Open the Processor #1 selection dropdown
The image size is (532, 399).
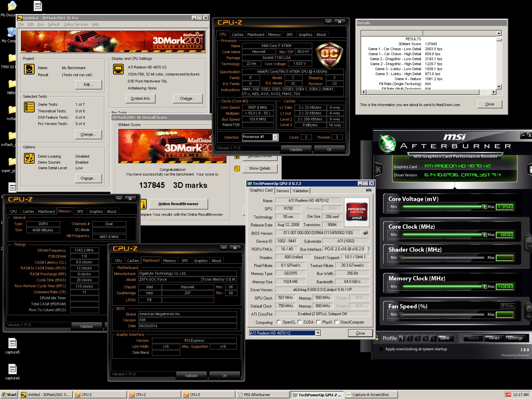275,137
